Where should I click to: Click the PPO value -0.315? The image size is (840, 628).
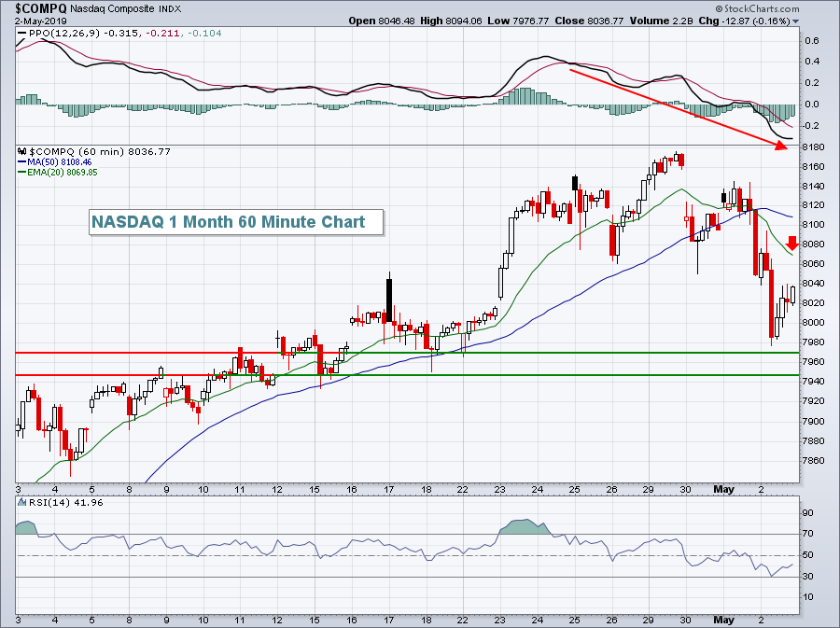click(x=121, y=34)
